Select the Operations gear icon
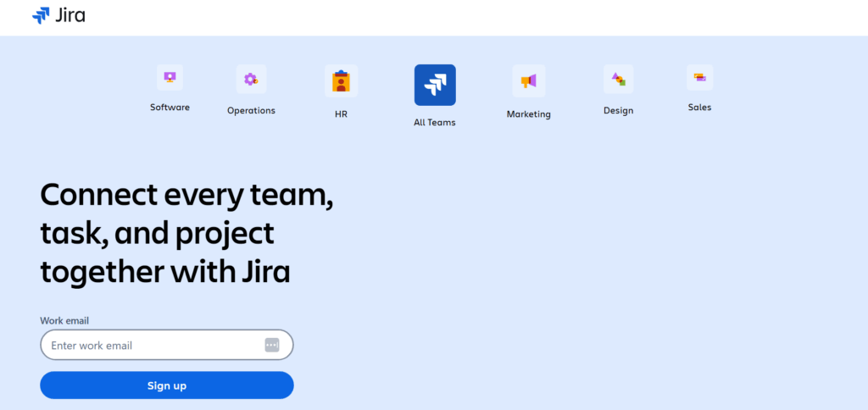This screenshot has height=410, width=868. pos(251,80)
